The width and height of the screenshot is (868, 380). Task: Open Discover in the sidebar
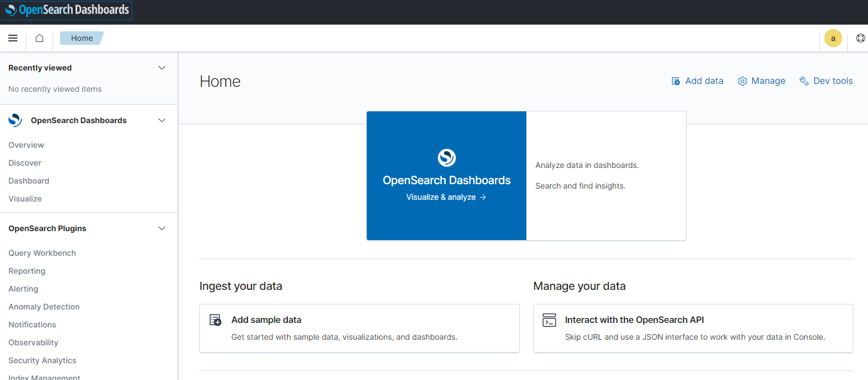coord(25,163)
